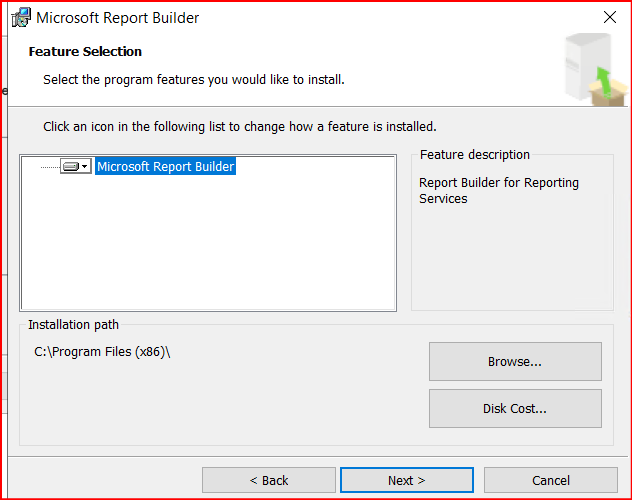This screenshot has width=632, height=500.
Task: Click the window title bar text
Action: coord(118,18)
